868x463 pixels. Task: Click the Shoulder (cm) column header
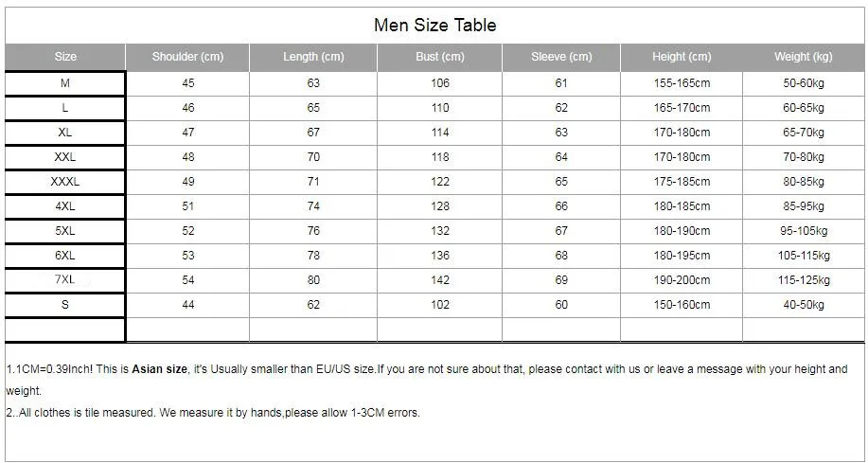[x=187, y=57]
